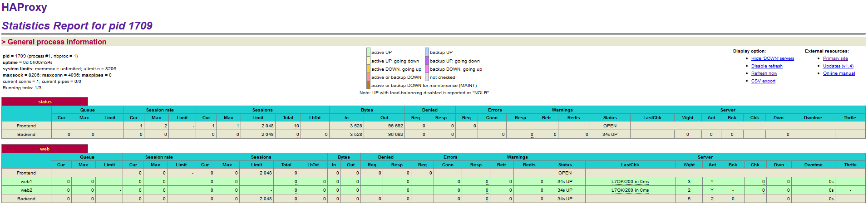
Task: Select the 'status' proxy table title
Action: (44, 102)
